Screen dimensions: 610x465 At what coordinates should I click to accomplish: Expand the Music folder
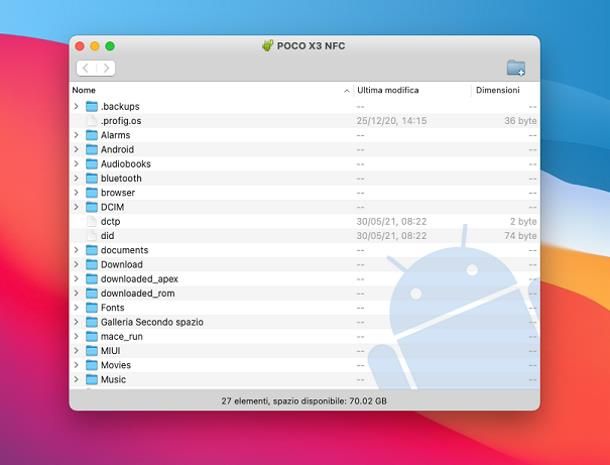tap(76, 379)
